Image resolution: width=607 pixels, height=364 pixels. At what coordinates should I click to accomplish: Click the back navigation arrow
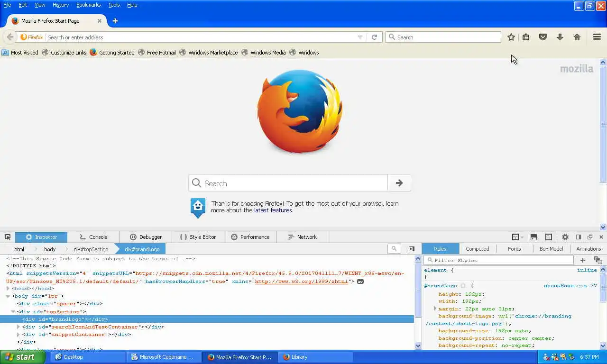tap(10, 37)
